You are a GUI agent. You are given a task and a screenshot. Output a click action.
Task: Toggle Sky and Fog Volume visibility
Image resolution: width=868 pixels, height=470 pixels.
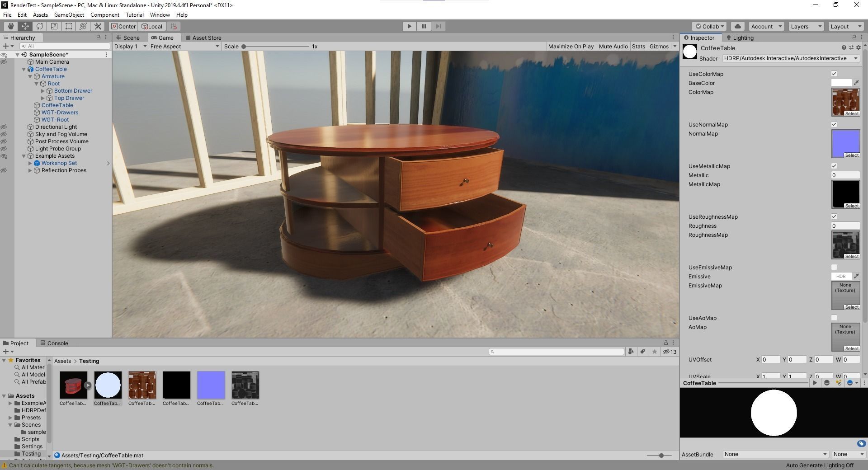tap(4, 134)
